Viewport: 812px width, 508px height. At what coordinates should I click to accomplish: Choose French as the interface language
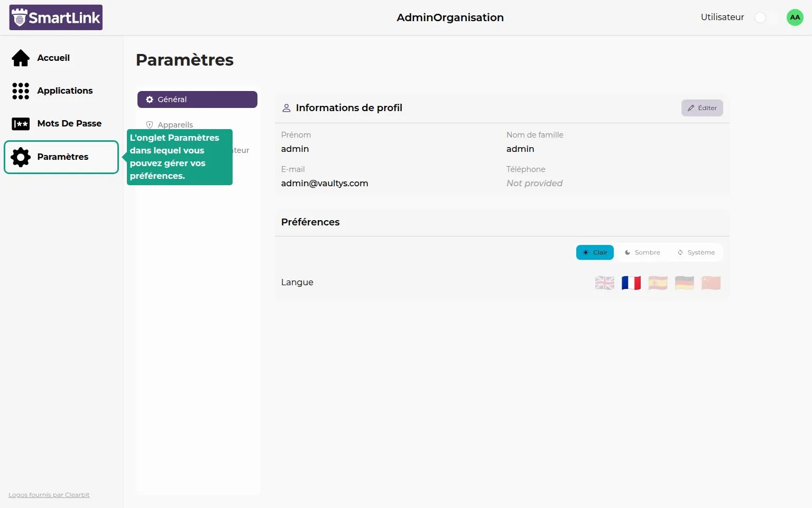click(x=631, y=283)
